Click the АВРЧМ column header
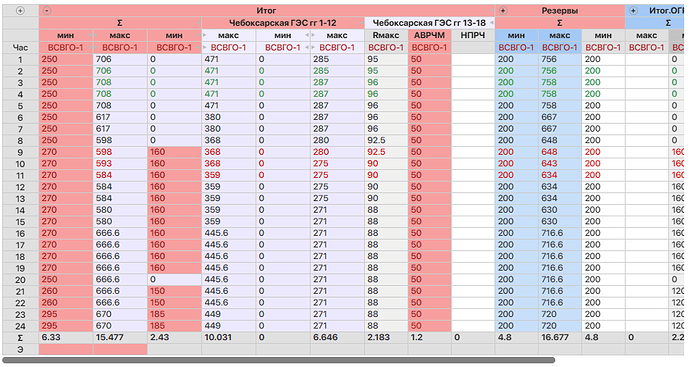The height and width of the screenshot is (367, 690). click(429, 35)
